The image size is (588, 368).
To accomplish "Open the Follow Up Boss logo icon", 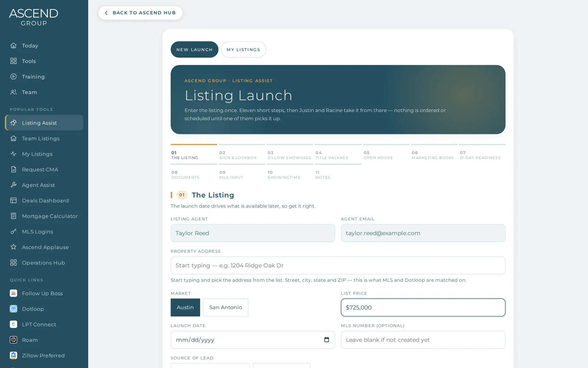I will point(14,293).
